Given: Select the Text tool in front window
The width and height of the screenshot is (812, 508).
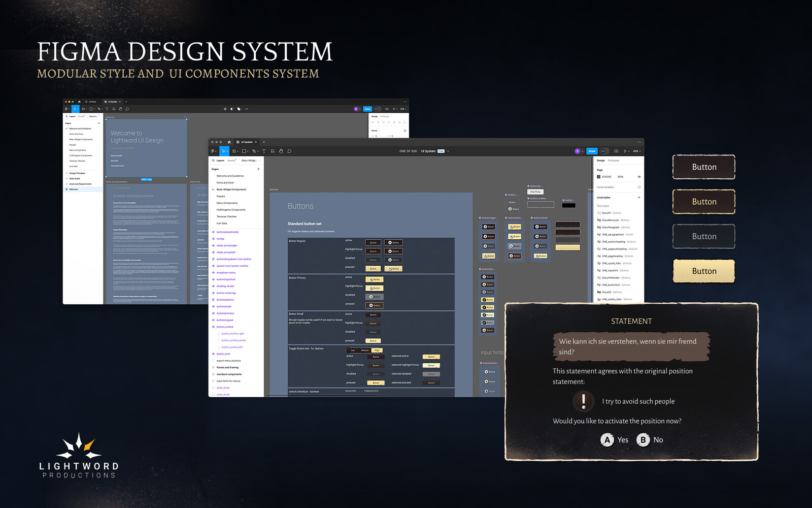Looking at the screenshot, I should [264, 151].
